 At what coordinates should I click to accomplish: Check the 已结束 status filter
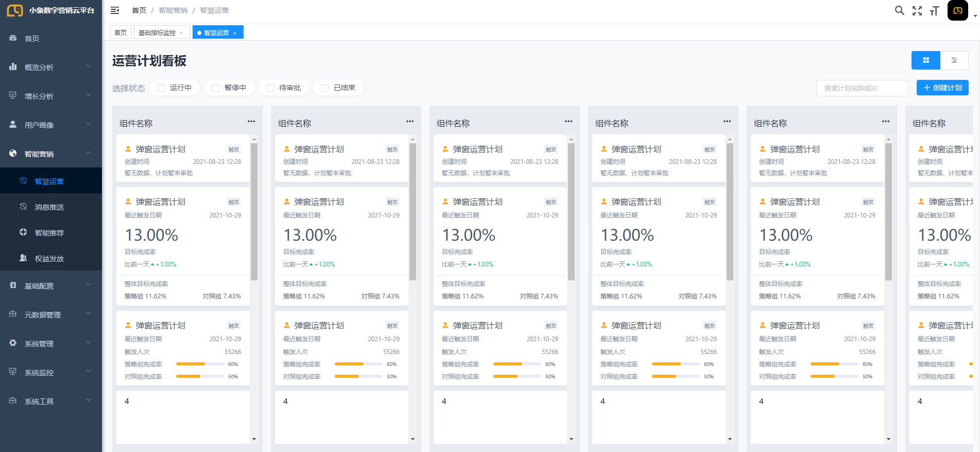click(x=325, y=88)
